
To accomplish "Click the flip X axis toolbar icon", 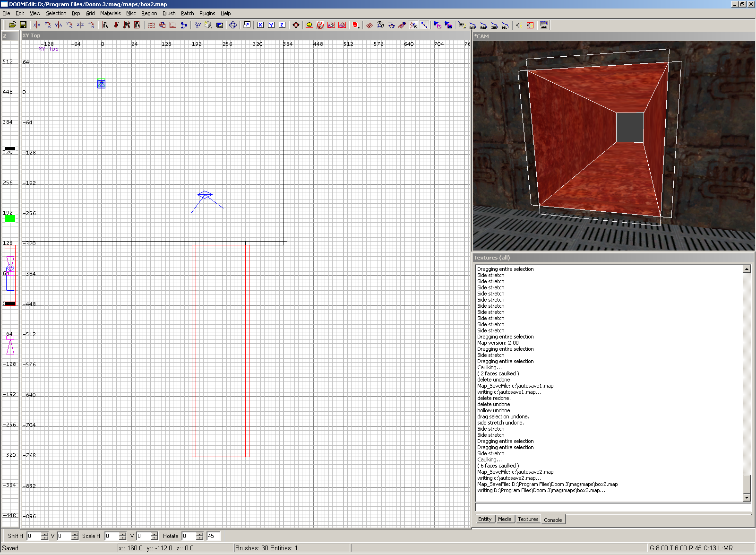I will pos(37,25).
